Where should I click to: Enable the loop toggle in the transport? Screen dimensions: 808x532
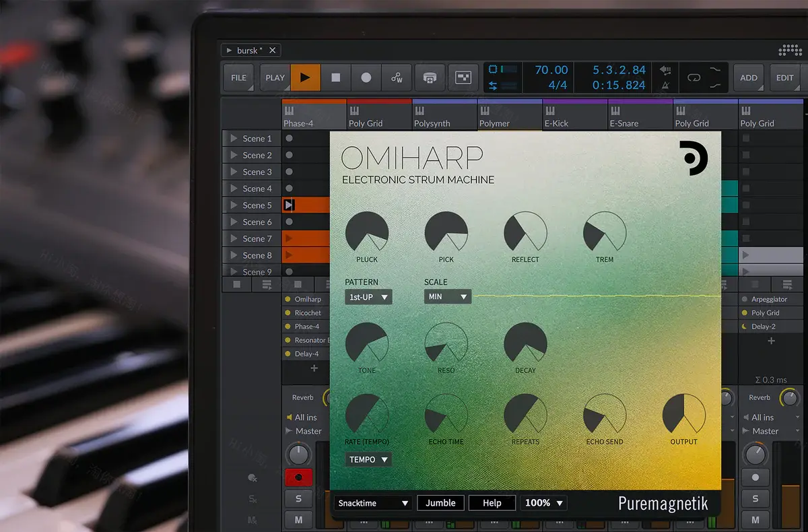[x=693, y=77]
